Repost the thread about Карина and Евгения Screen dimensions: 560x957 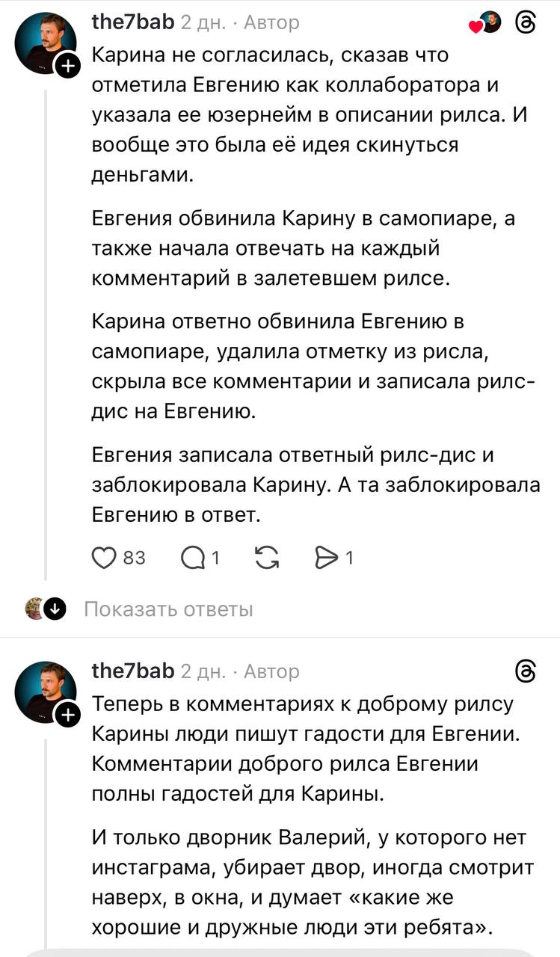265,557
